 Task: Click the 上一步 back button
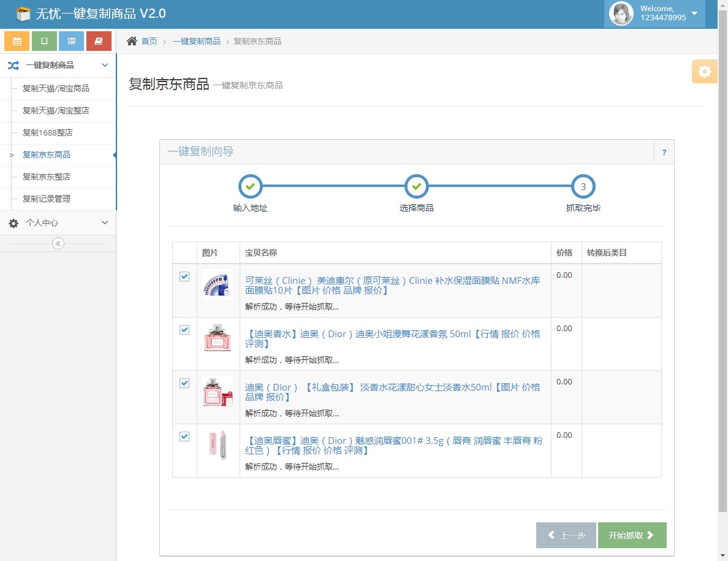click(566, 535)
